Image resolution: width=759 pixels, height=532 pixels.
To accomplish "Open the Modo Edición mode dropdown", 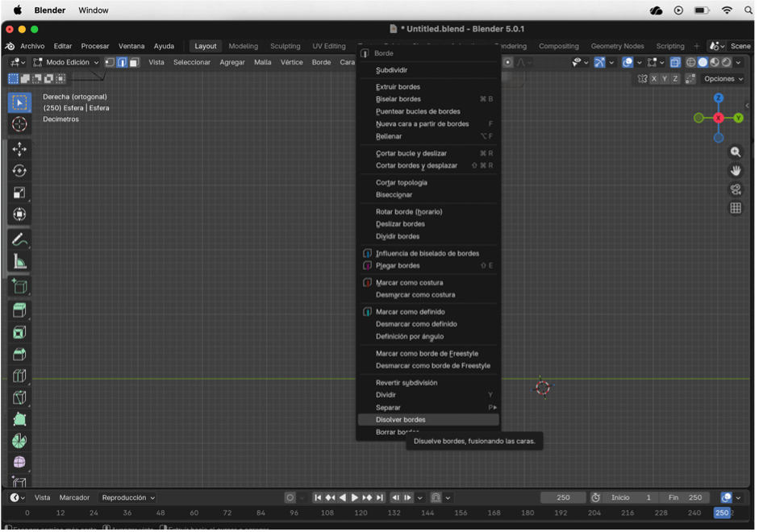I will [66, 62].
